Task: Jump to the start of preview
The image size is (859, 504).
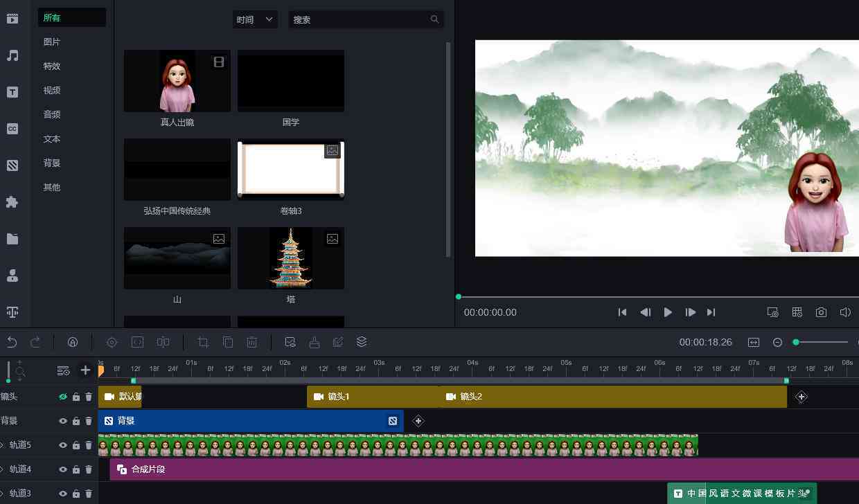Action: 622,312
